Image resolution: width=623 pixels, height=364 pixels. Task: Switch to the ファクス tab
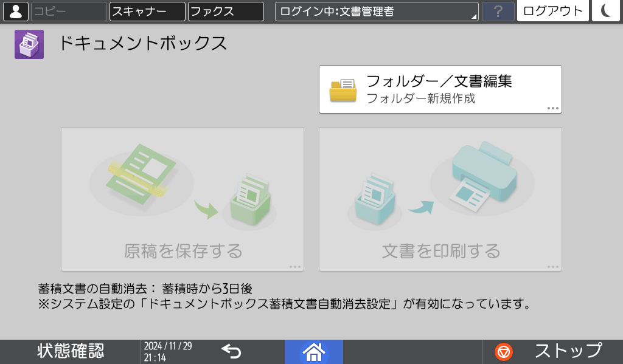(225, 10)
